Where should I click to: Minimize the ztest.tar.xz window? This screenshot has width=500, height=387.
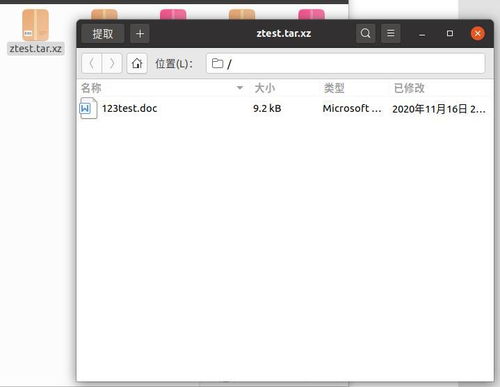point(422,34)
